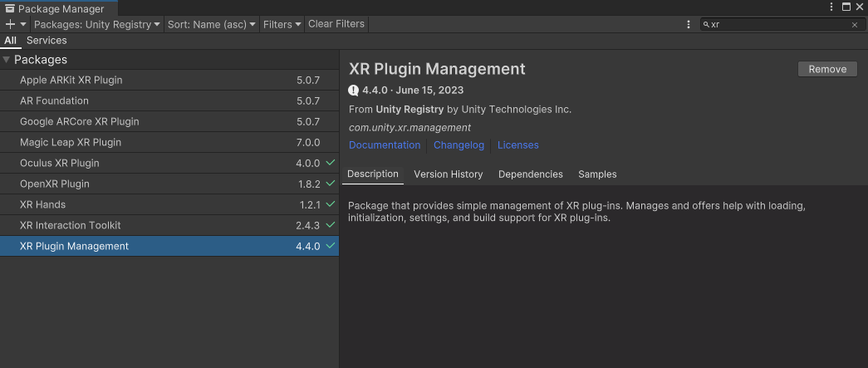Click the XR Plugin Management title
The width and height of the screenshot is (868, 368).
coord(437,69)
